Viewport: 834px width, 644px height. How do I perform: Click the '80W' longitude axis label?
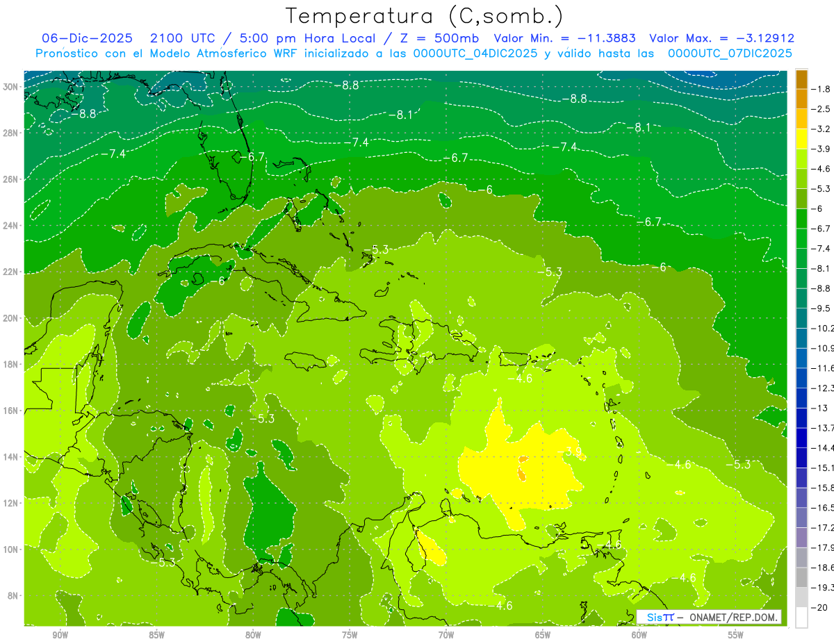(x=253, y=635)
